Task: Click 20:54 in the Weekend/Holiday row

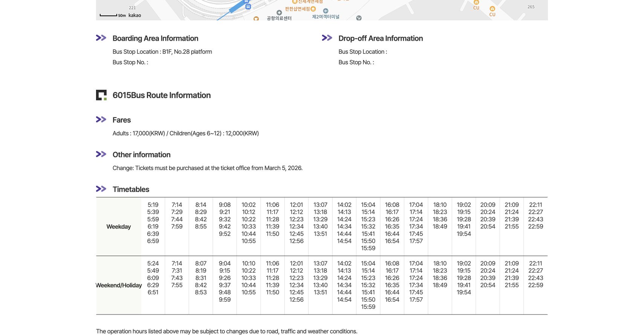Action: pyautogui.click(x=488, y=285)
